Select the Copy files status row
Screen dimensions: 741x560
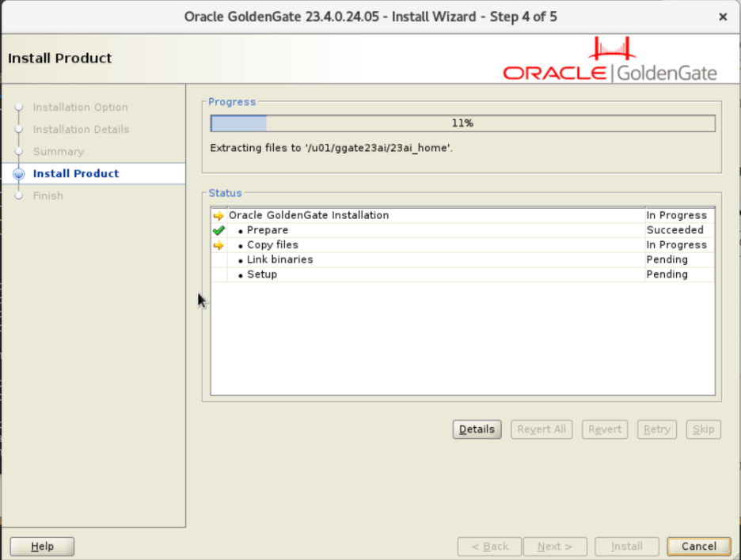(x=462, y=244)
